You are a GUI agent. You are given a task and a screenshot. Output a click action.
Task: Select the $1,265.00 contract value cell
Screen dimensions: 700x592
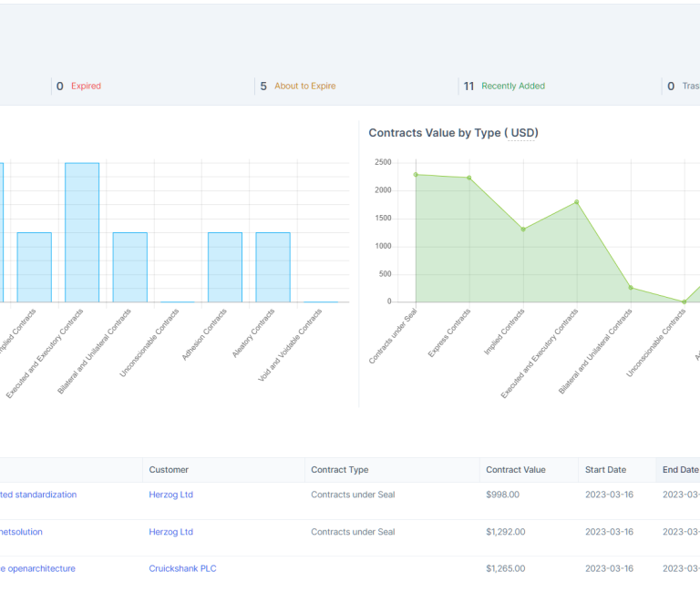click(505, 568)
